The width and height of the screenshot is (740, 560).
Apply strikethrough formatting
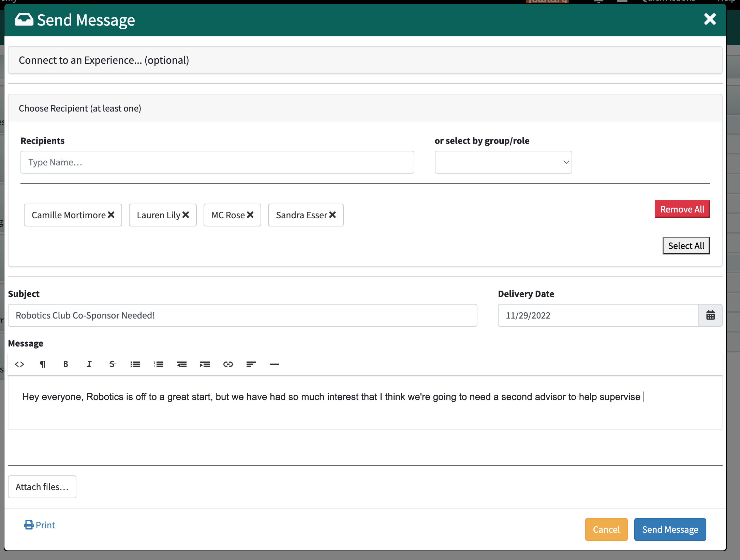(112, 364)
